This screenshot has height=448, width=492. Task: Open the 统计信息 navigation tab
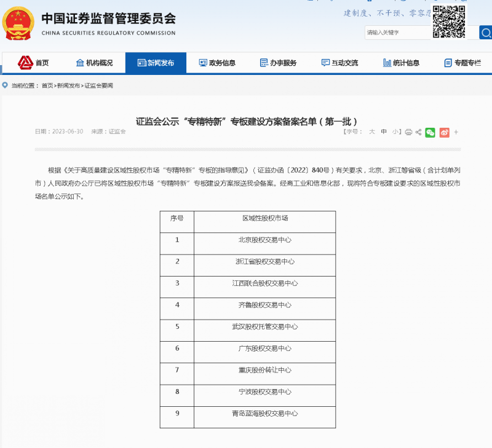pos(401,63)
